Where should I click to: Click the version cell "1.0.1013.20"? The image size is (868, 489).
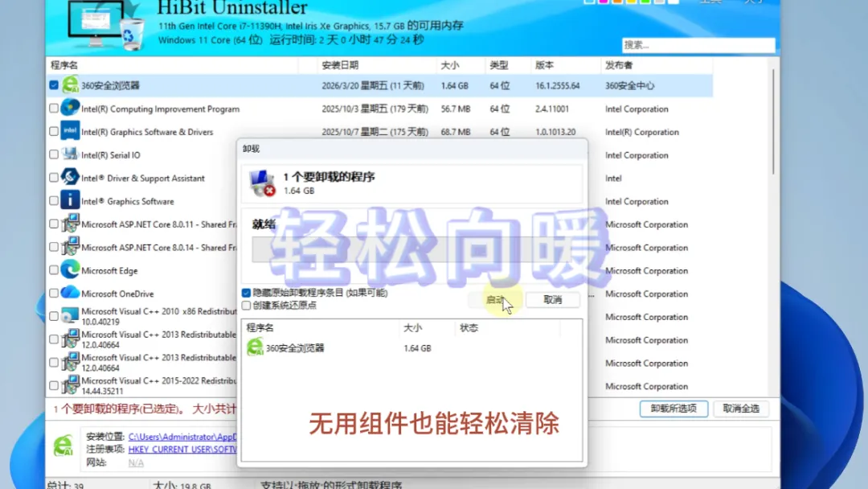(x=555, y=132)
